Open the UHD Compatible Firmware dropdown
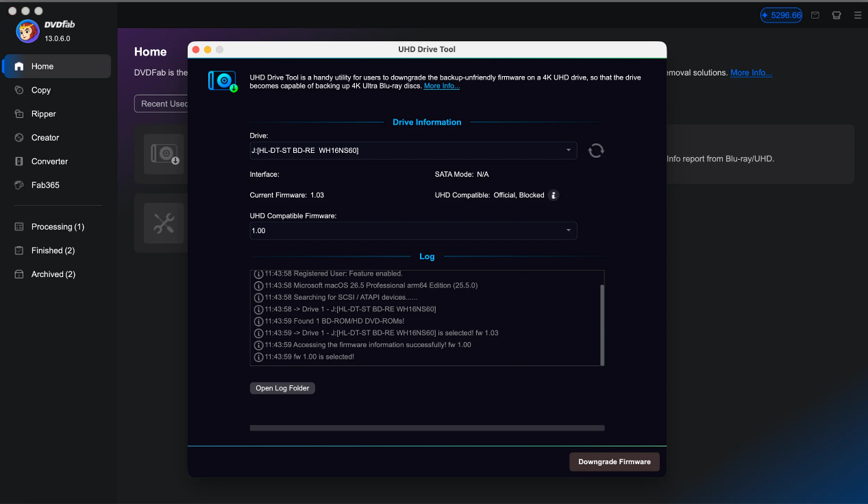868x504 pixels. tap(413, 230)
